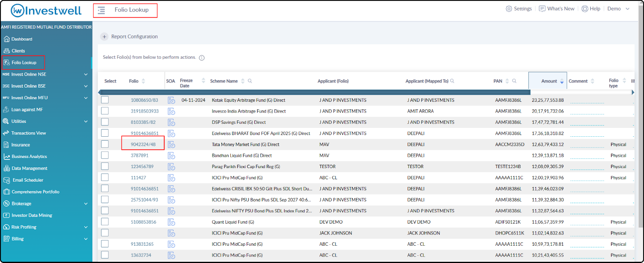This screenshot has width=644, height=263.
Task: Click the Investwell logo
Action: pyautogui.click(x=46, y=10)
